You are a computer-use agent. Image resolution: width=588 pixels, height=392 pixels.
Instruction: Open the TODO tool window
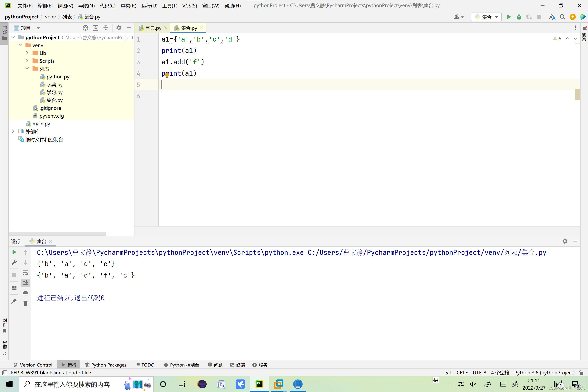point(145,365)
